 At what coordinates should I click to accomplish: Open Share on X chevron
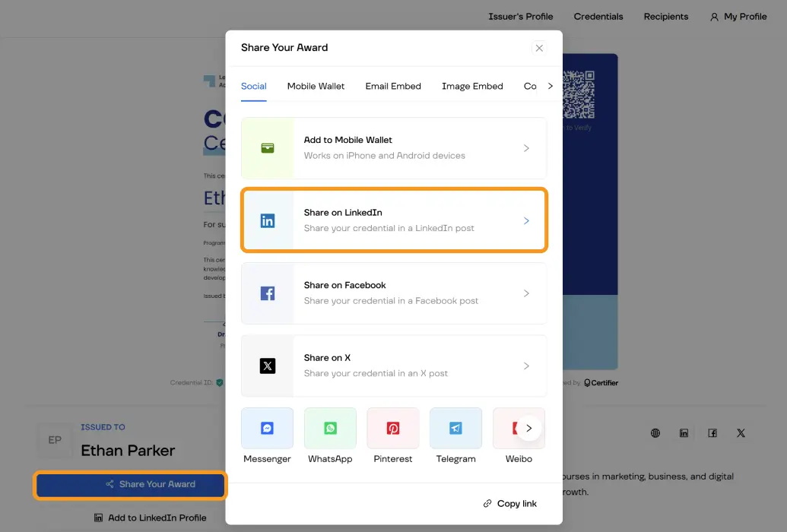coord(526,366)
